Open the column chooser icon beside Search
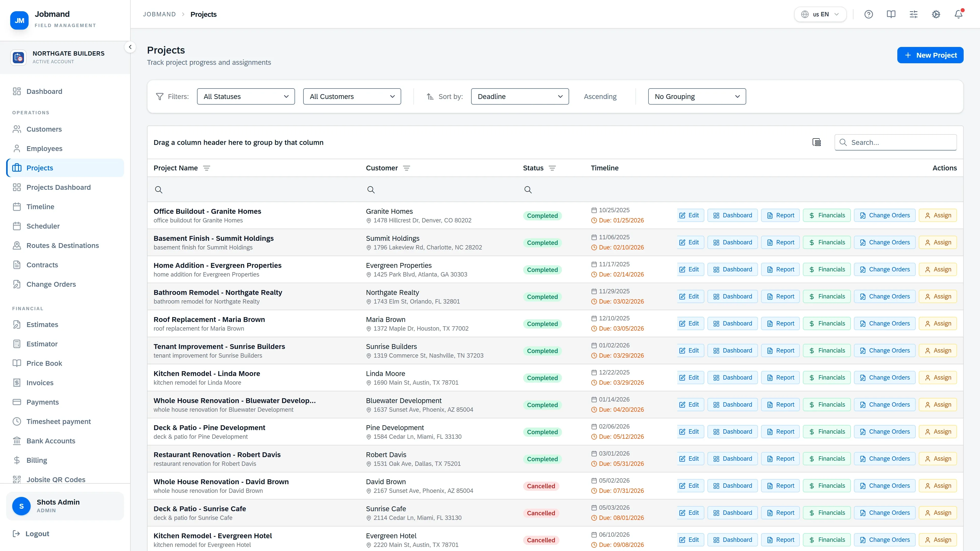This screenshot has height=551, width=980. [x=816, y=142]
